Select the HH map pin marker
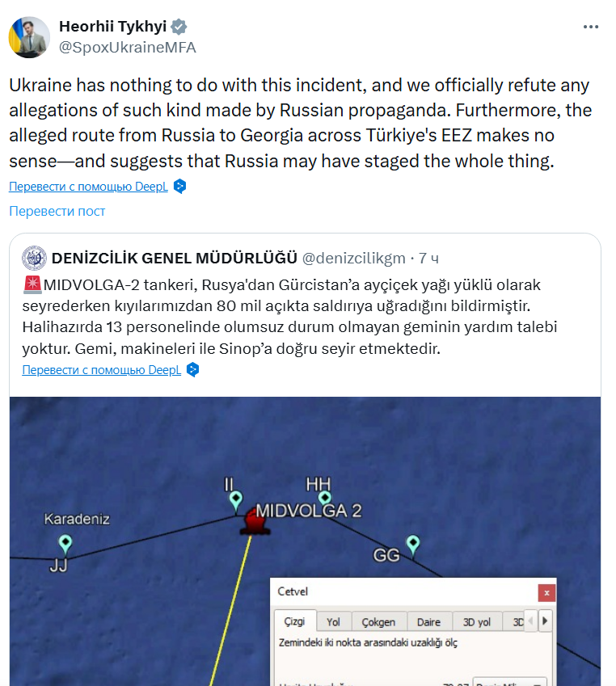This screenshot has width=616, height=686. click(325, 500)
